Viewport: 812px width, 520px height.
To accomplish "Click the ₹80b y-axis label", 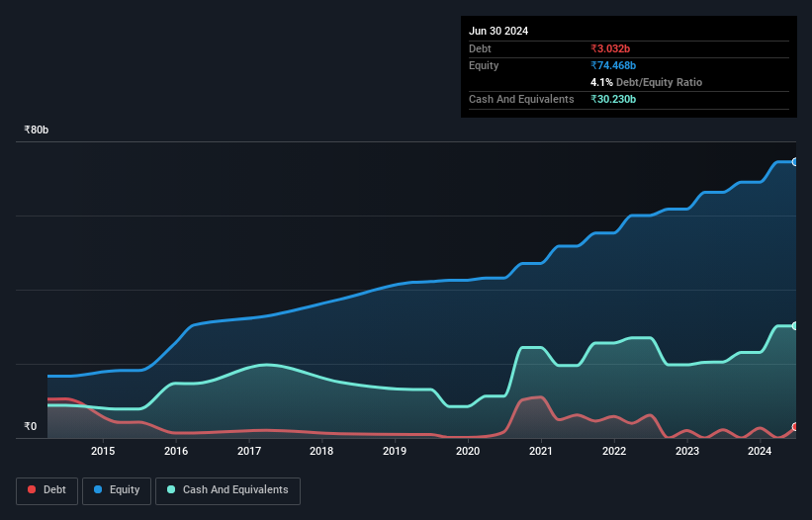I will pyautogui.click(x=37, y=130).
